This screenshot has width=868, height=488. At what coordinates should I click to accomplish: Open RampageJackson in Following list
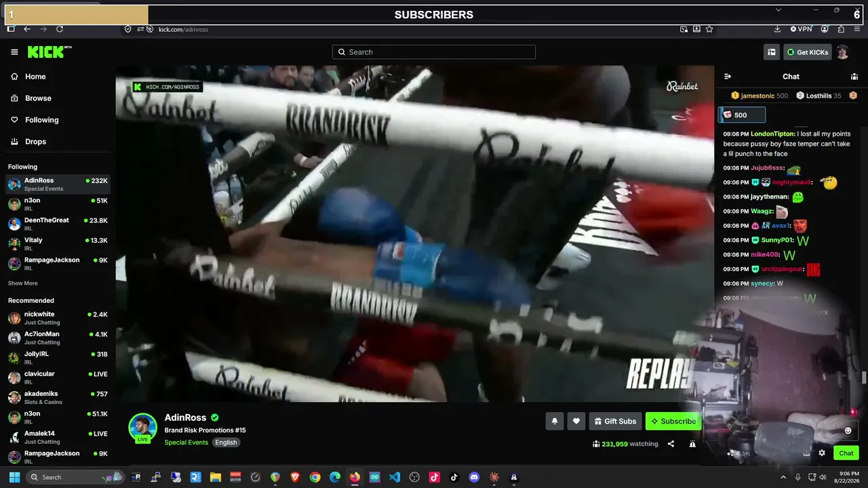[x=58, y=263]
